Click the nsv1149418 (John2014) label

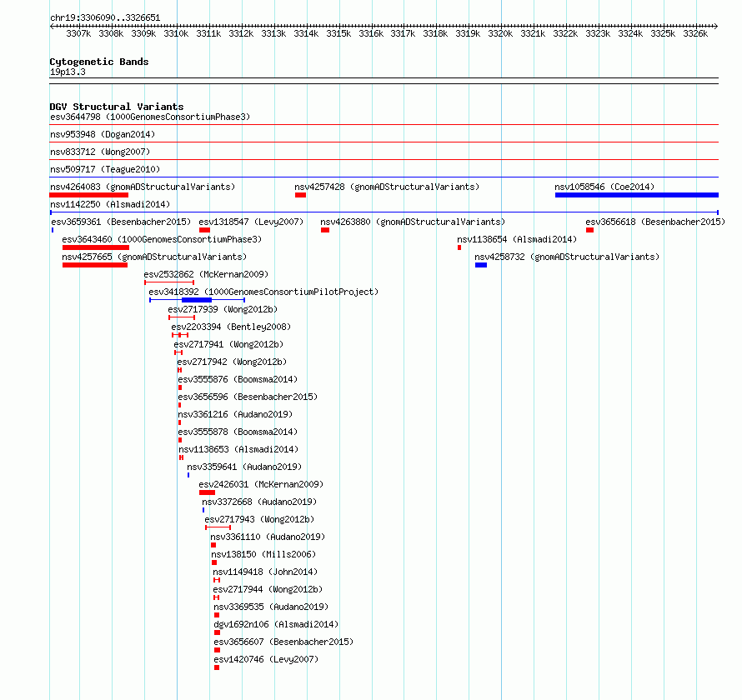(265, 572)
